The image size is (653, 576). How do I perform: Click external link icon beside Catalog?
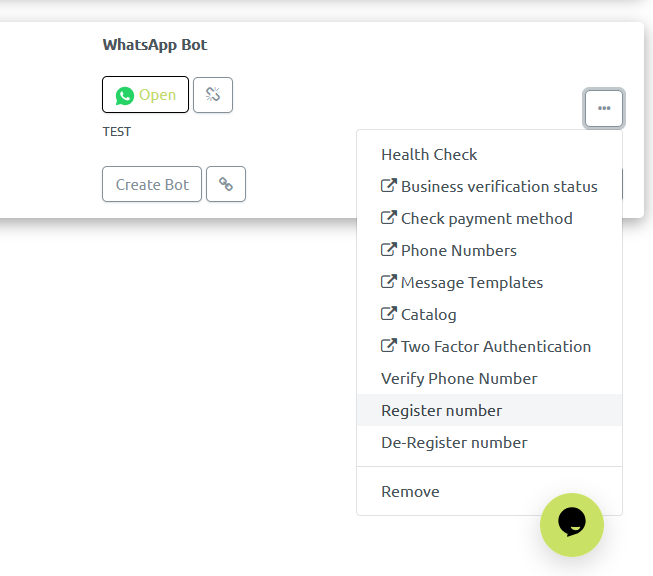(x=389, y=314)
